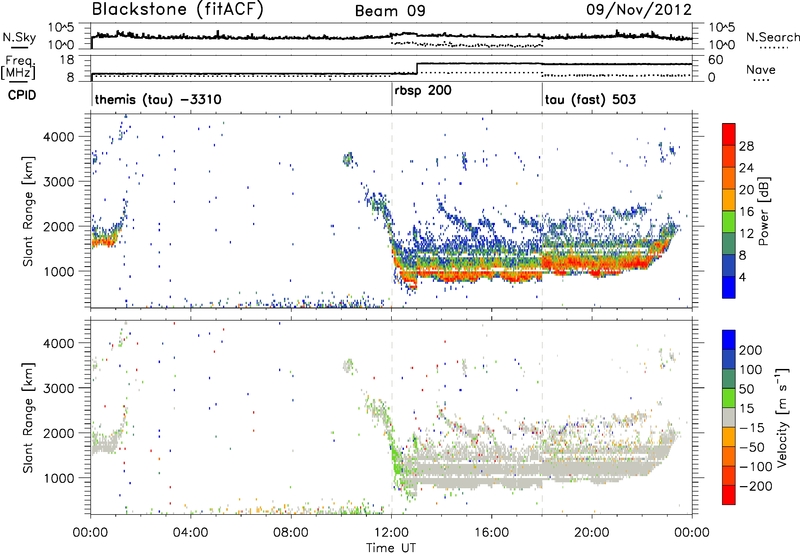The image size is (800, 554).
Task: Click the 'Slant Range [km]' label on the power panel
Action: (28, 211)
